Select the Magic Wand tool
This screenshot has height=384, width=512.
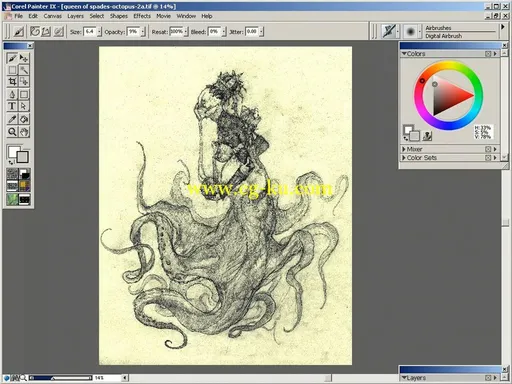[24, 70]
